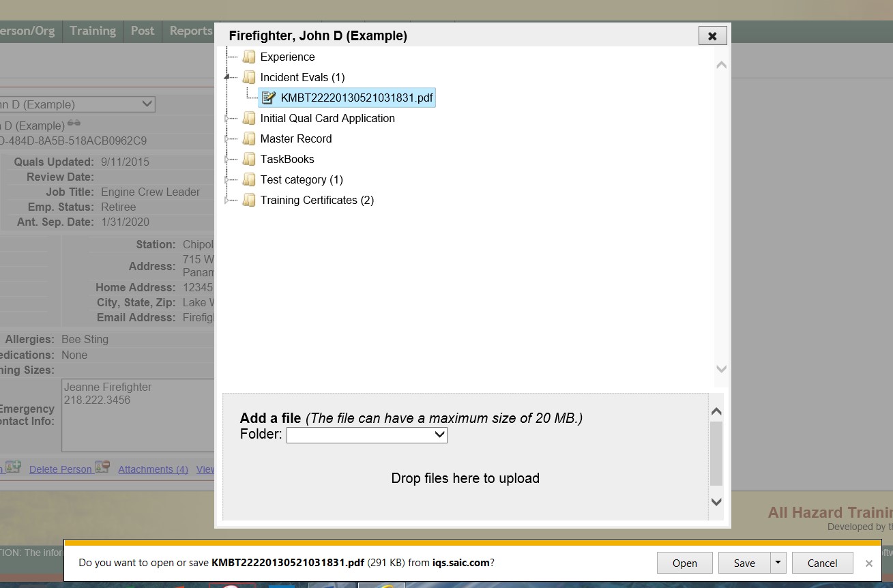
Task: Close the Firefighter, John D attachments dialog
Action: 712,36
